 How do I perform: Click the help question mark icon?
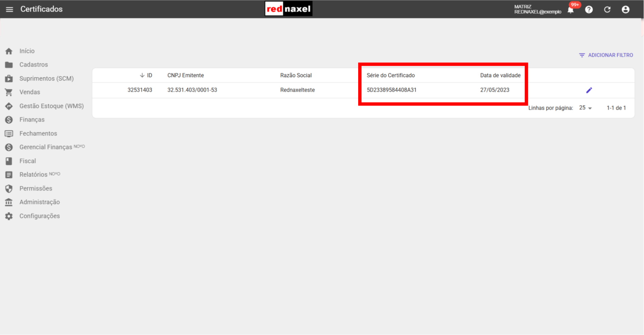pyautogui.click(x=589, y=9)
